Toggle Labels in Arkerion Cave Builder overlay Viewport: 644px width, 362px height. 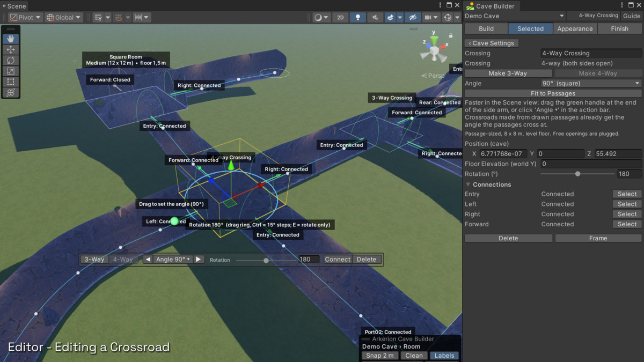coord(444,355)
